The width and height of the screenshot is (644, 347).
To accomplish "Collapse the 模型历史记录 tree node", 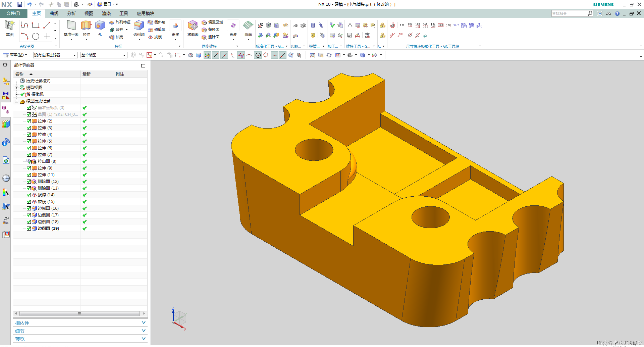I will tap(16, 101).
